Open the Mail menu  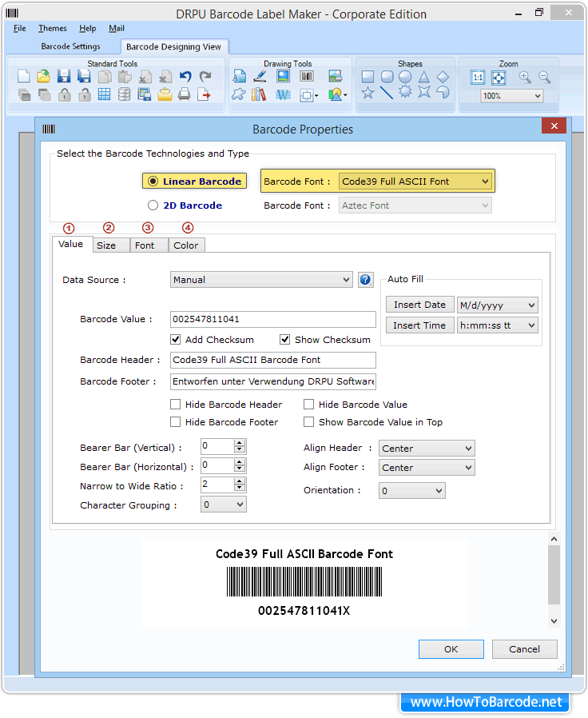[x=116, y=29]
